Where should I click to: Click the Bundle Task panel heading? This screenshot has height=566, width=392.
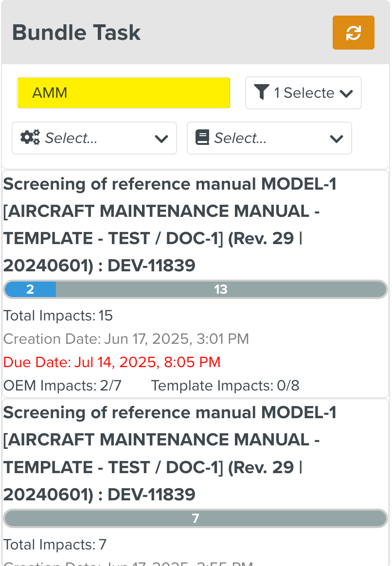click(x=76, y=33)
